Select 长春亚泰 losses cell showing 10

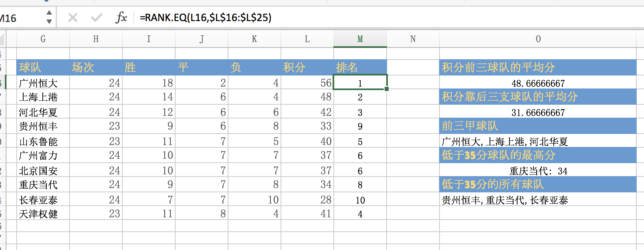(x=255, y=200)
